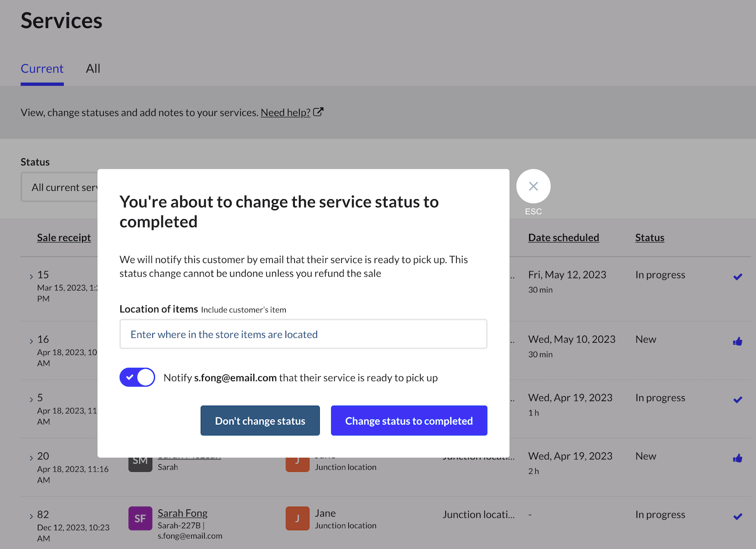The image size is (756, 549).
Task: Toggle off the email notification switch
Action: [x=137, y=377]
